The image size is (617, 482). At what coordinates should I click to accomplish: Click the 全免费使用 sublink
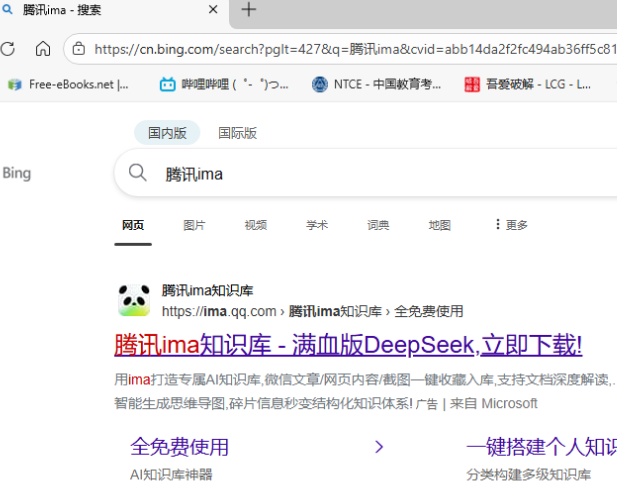click(180, 447)
